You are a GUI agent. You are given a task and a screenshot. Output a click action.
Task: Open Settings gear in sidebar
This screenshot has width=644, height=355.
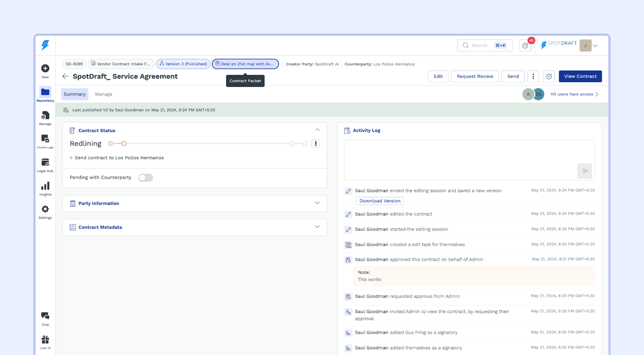[x=45, y=209]
